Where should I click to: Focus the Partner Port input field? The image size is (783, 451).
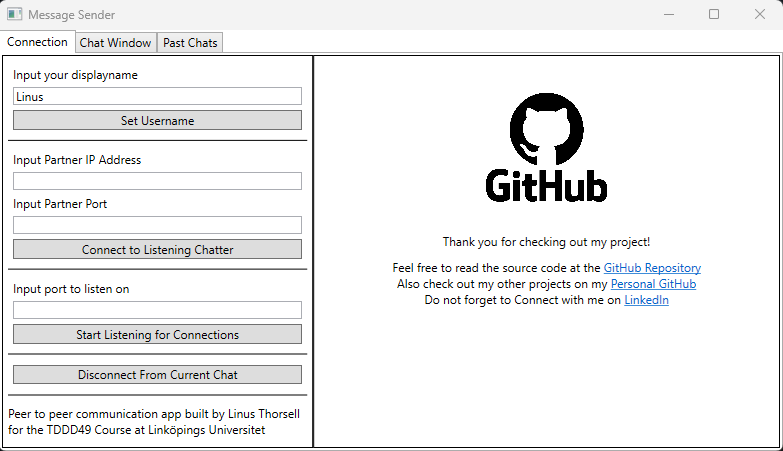157,225
